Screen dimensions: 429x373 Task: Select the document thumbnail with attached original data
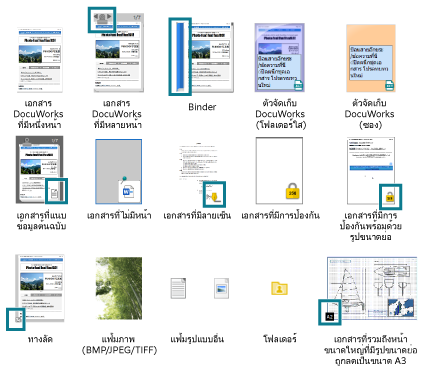point(40,170)
